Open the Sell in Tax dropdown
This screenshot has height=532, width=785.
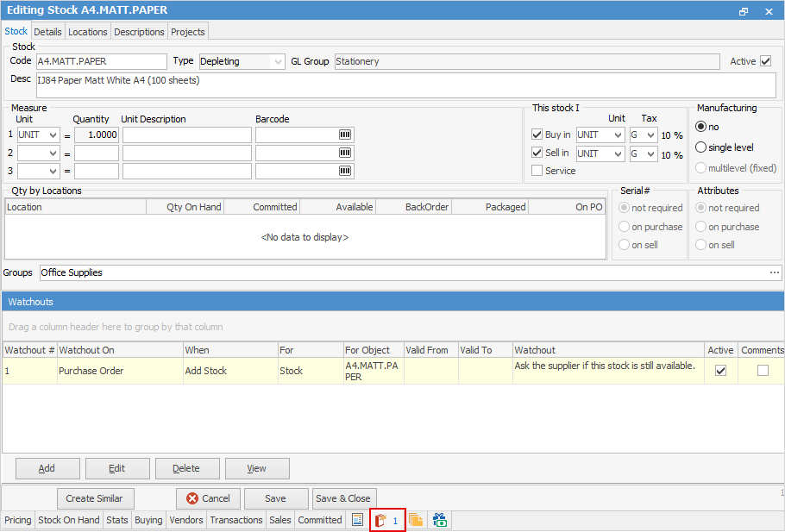coord(651,153)
